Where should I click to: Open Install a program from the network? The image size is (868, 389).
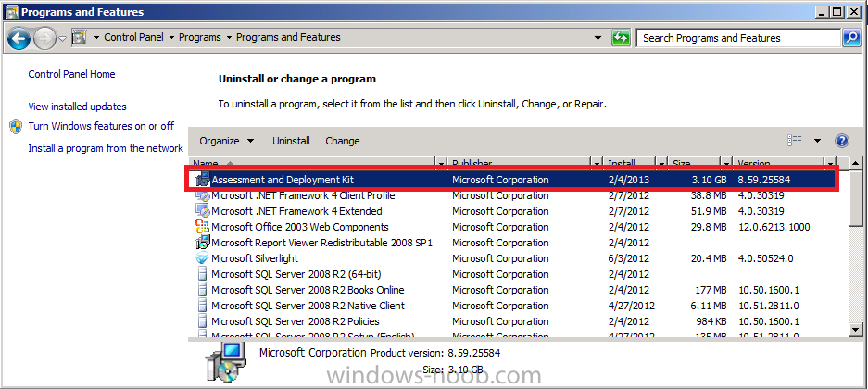click(x=106, y=148)
